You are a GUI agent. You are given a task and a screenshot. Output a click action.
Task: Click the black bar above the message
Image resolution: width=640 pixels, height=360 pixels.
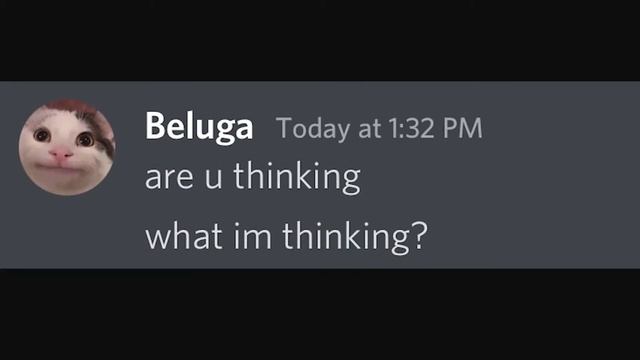click(x=320, y=40)
